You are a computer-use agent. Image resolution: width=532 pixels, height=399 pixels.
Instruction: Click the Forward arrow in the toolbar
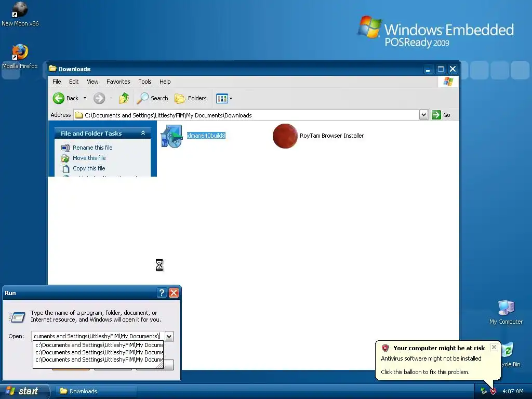point(99,98)
